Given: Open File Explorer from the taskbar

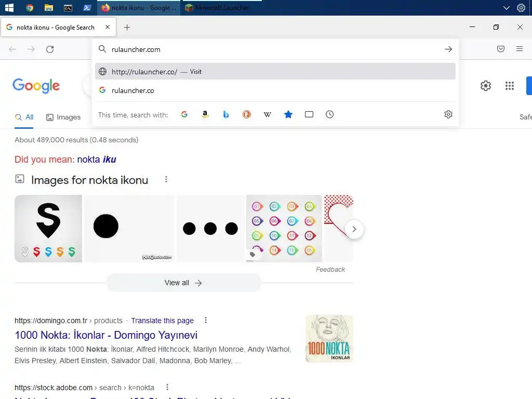Looking at the screenshot, I should point(49,7).
